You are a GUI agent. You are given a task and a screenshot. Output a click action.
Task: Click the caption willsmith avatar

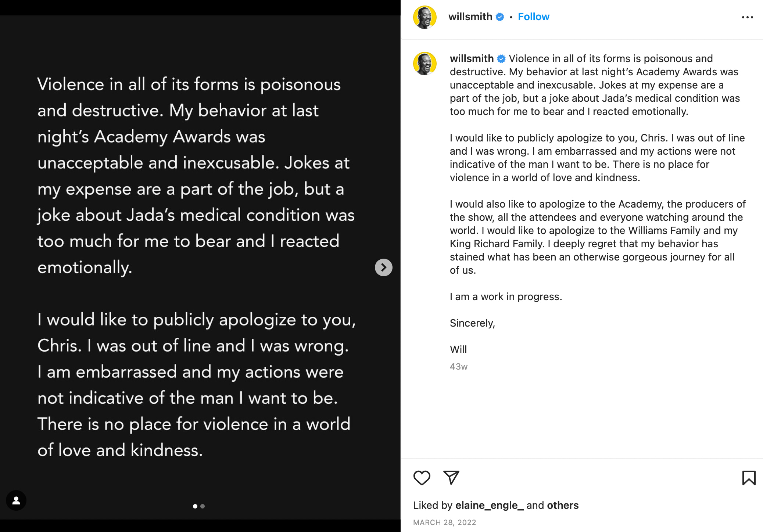coord(425,64)
